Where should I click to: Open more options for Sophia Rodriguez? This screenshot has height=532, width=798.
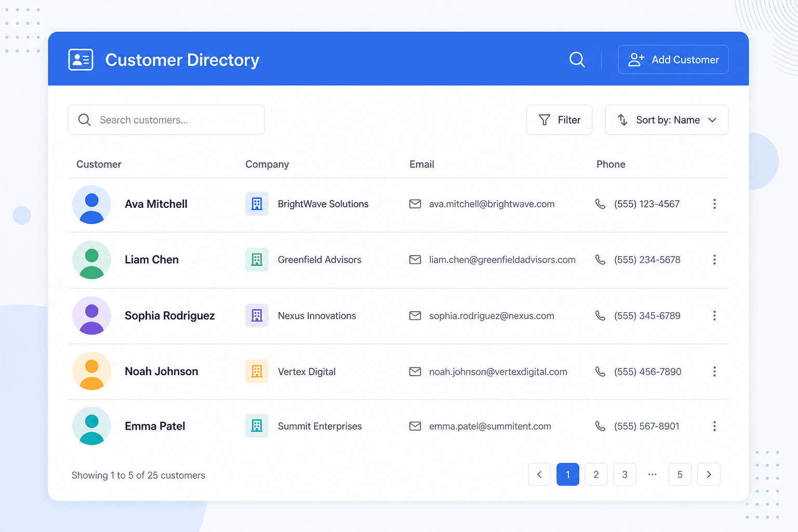[x=714, y=315]
